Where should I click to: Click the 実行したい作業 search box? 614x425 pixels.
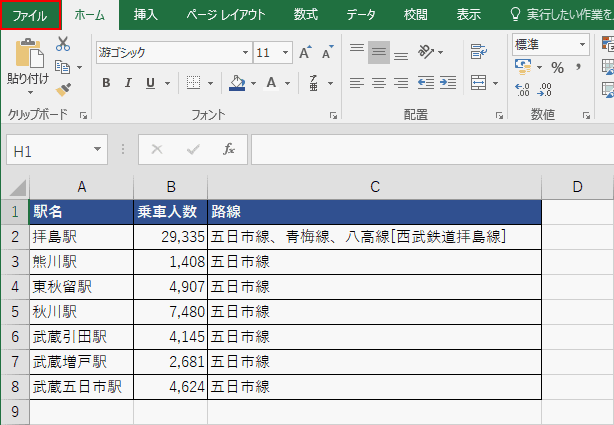click(562, 15)
